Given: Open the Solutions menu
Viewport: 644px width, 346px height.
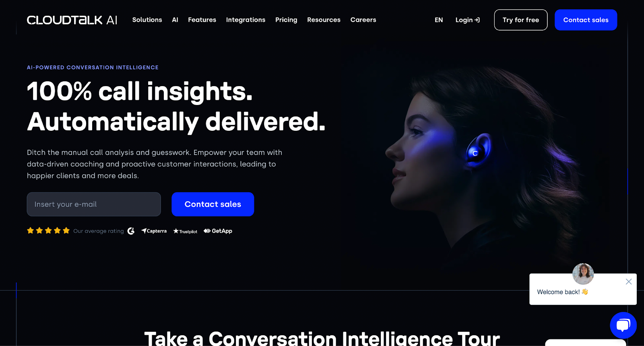Looking at the screenshot, I should coord(147,20).
